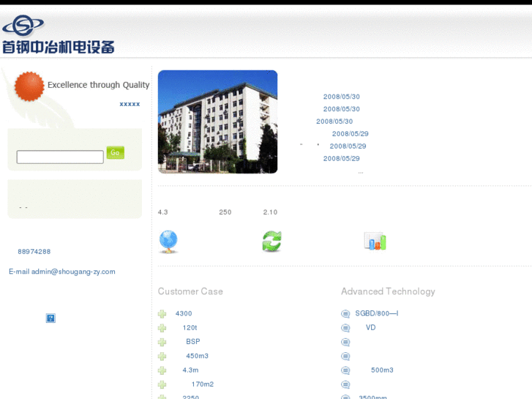This screenshot has width=532, height=399.
Task: Click the ellipsis more link below the news dates
Action: click(361, 173)
